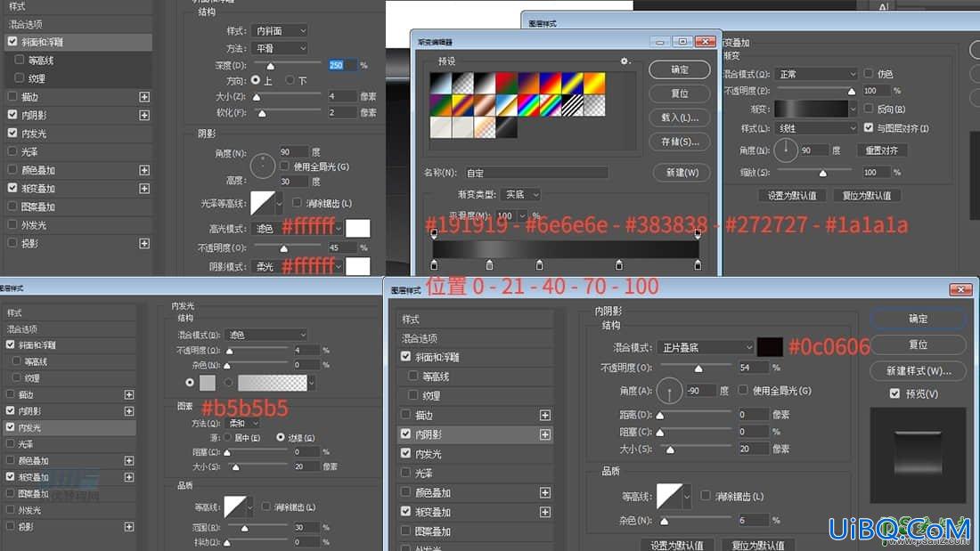980x551 pixels.
Task: Click the 存储(S)... button
Action: pos(680,142)
